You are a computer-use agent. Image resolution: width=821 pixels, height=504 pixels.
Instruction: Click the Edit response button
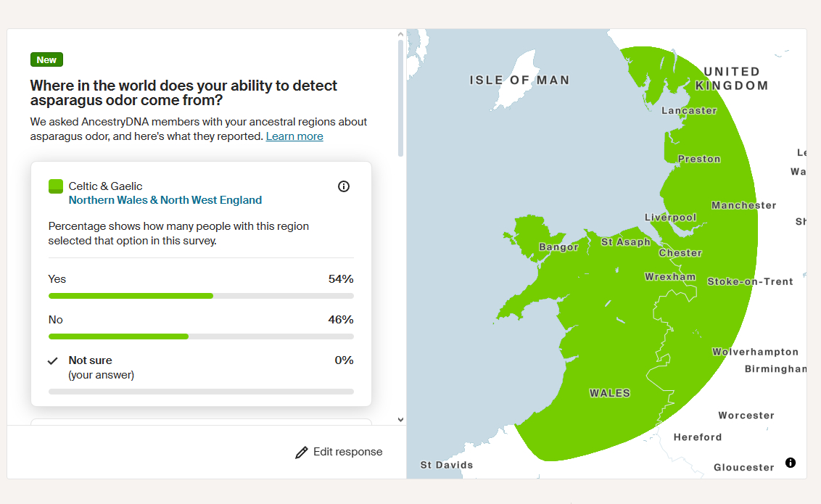tap(339, 452)
